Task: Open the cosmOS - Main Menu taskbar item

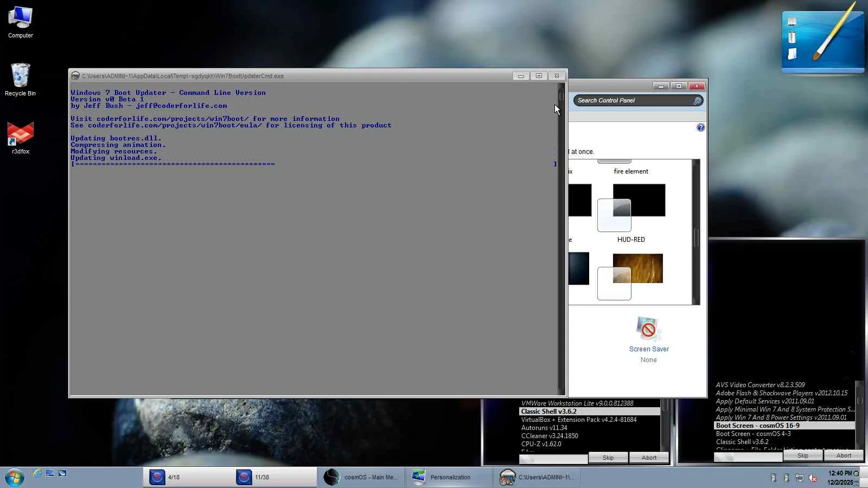Action: [361, 477]
